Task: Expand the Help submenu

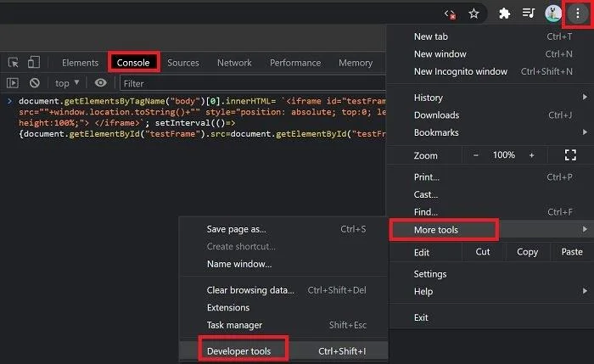Action: click(491, 291)
